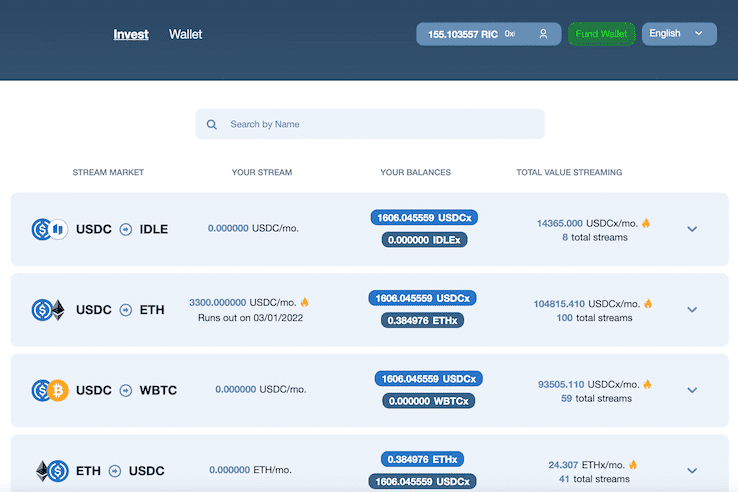Expand the USDC to ETH market row
738x492 pixels.
tap(692, 310)
